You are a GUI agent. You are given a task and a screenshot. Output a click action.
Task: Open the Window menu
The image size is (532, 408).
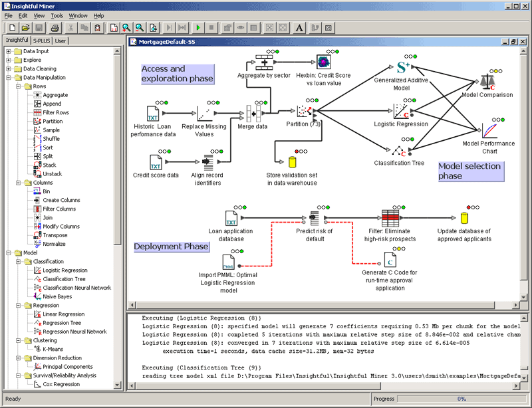click(78, 15)
